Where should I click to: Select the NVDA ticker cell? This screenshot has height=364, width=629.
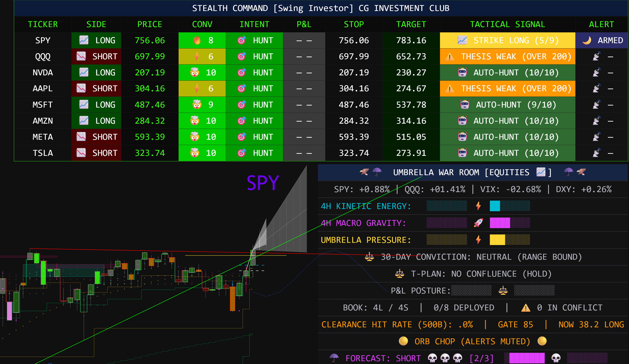tap(43, 72)
